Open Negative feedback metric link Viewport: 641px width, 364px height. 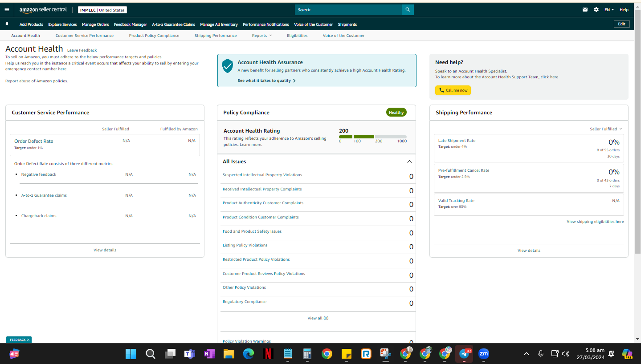coord(39,174)
